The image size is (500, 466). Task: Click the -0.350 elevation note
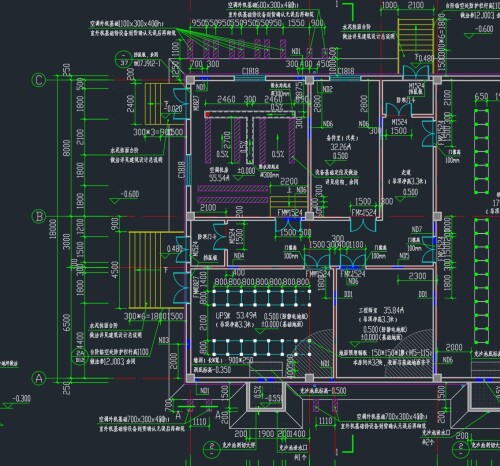[x=212, y=370]
